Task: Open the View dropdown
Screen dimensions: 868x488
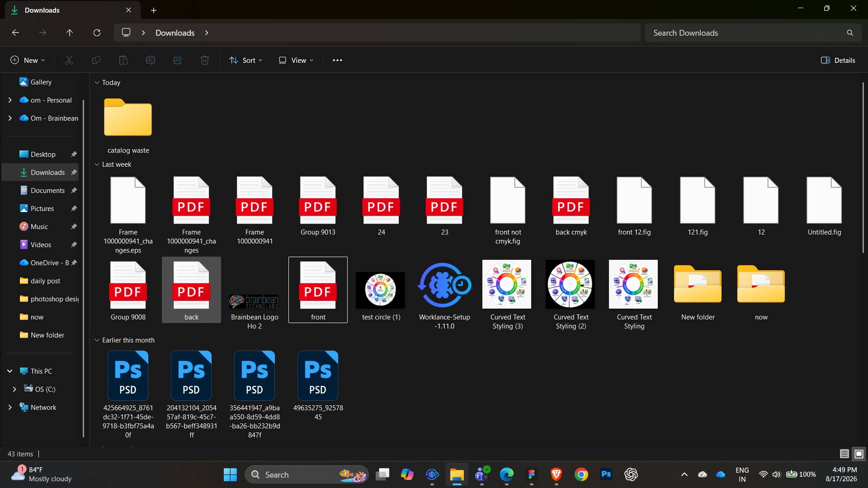Action: coord(296,60)
